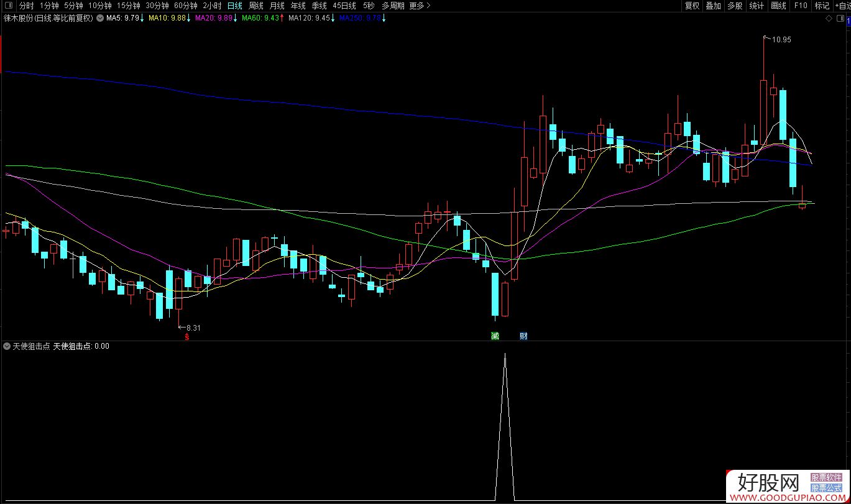Add stock to 自选 watchlist
Screen dimensions: 851x504
click(x=843, y=6)
